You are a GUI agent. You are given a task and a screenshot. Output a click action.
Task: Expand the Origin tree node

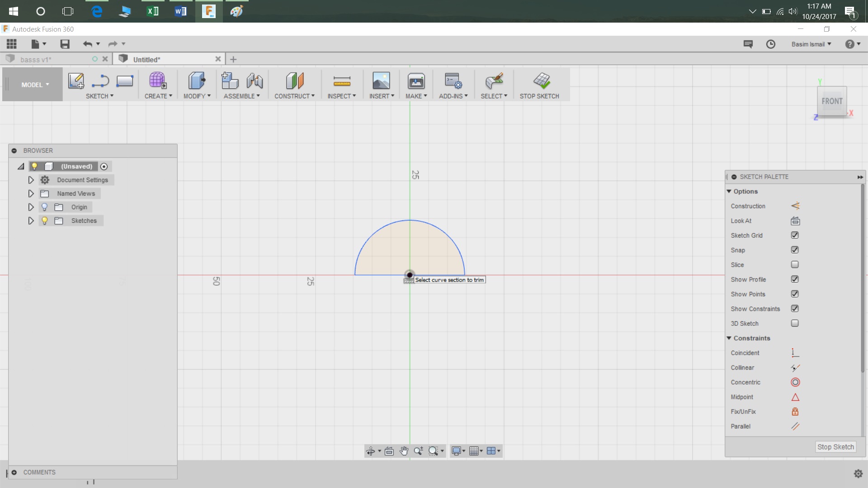pos(31,207)
